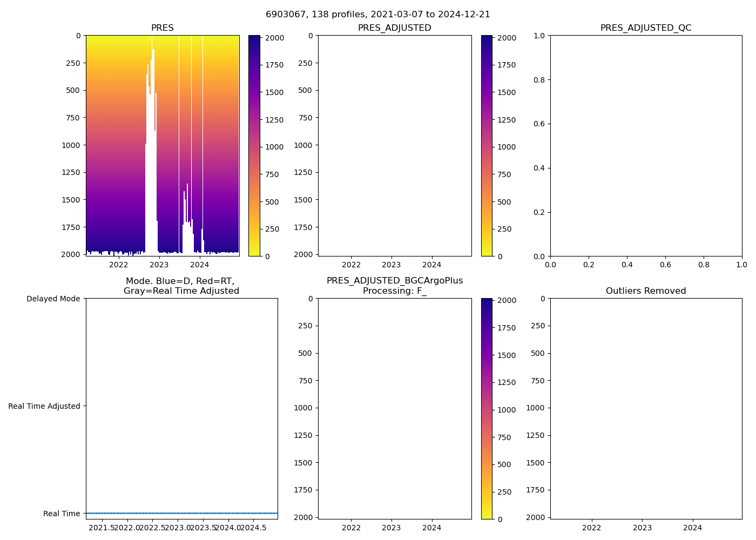Select the PRES panel title
The height and width of the screenshot is (540, 756).
[162, 28]
